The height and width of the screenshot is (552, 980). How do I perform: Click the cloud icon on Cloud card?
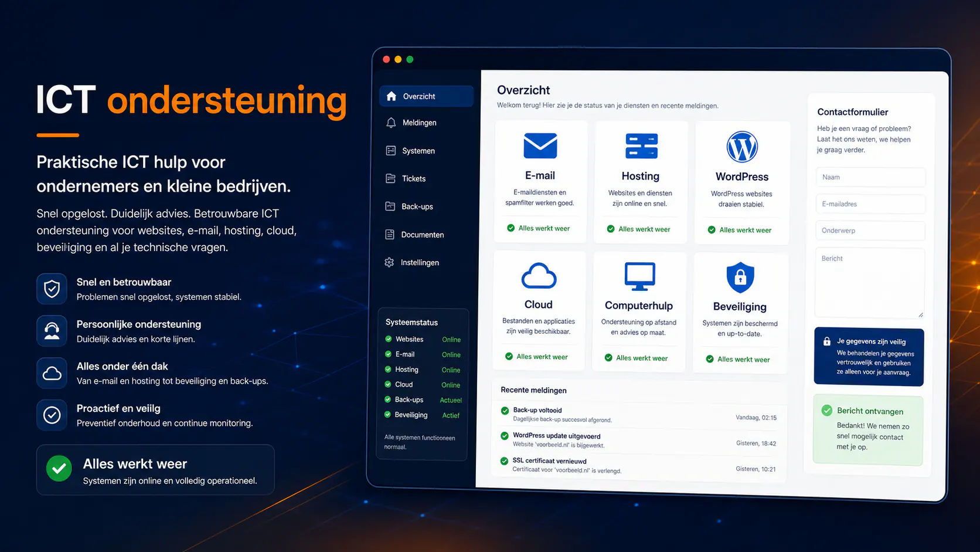tap(539, 276)
